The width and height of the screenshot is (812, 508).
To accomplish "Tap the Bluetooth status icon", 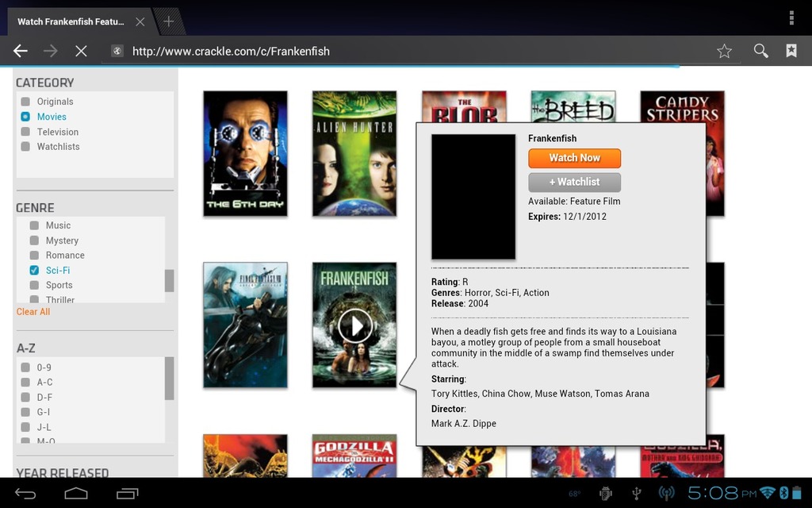I will 783,492.
